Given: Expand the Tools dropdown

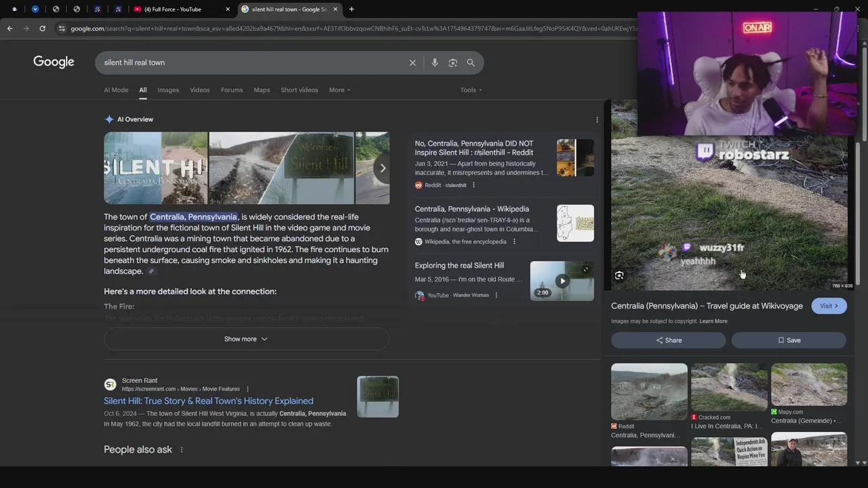Looking at the screenshot, I should (471, 90).
